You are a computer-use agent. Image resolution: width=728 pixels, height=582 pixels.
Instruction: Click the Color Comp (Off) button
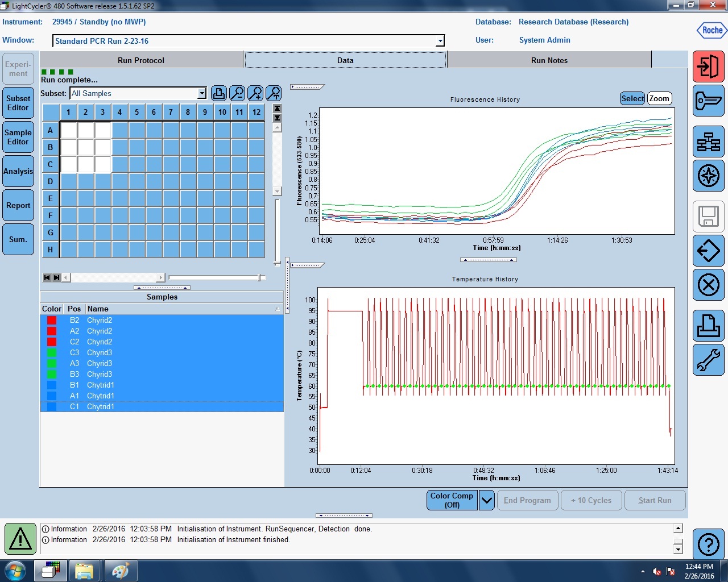[x=452, y=500]
